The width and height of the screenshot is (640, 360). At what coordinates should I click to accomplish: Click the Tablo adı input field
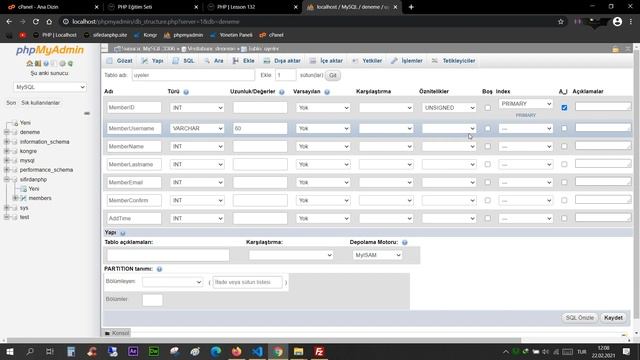[193, 76]
